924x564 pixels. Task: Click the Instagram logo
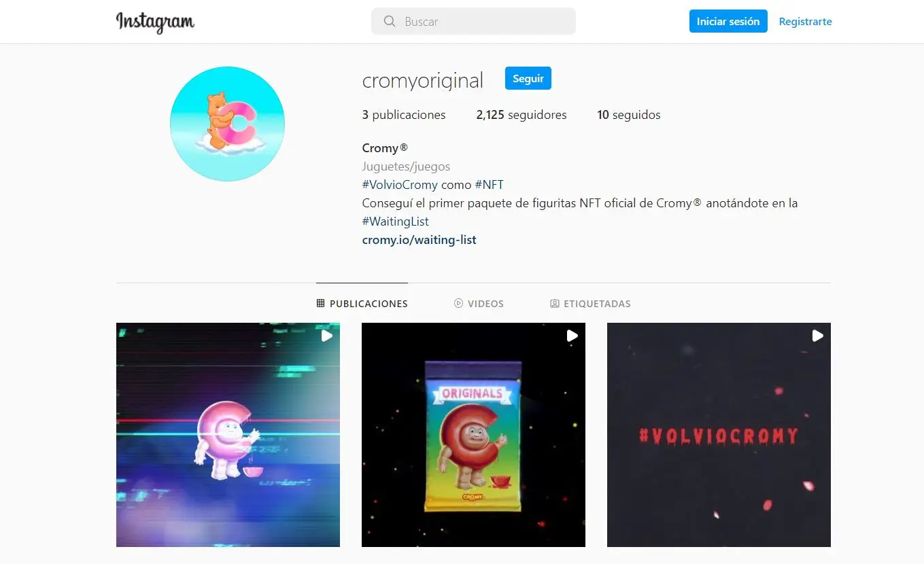(155, 22)
